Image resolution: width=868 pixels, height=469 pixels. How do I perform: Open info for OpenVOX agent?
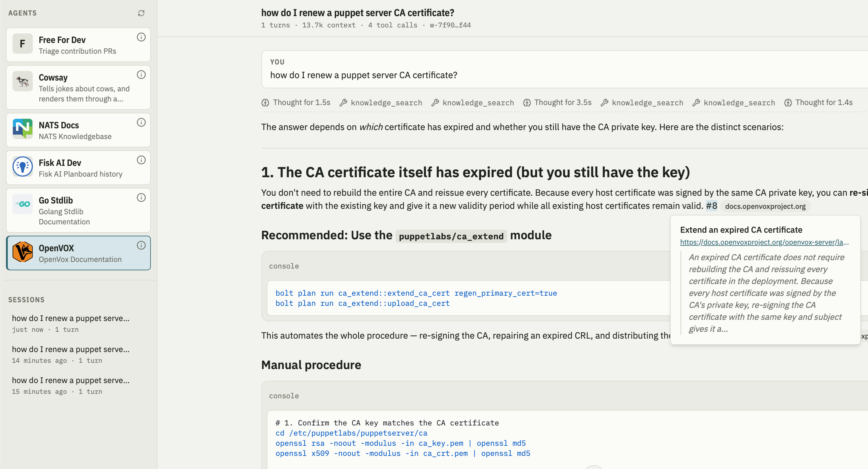point(141,245)
